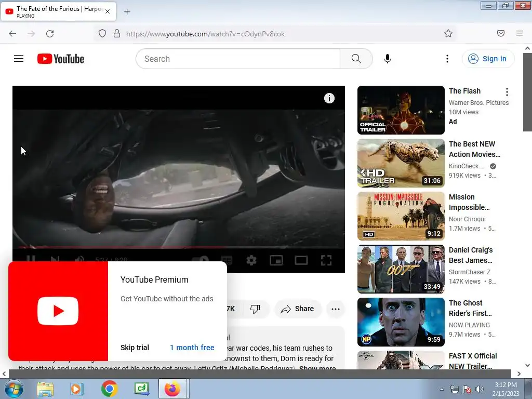Open YouTube settings three-dot menu
This screenshot has height=399, width=532.
[447, 59]
